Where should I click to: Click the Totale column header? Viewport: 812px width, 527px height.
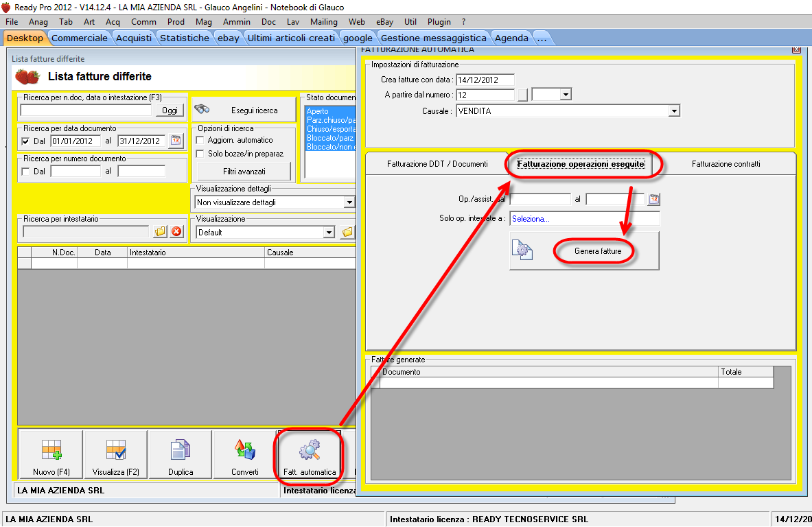pos(745,372)
